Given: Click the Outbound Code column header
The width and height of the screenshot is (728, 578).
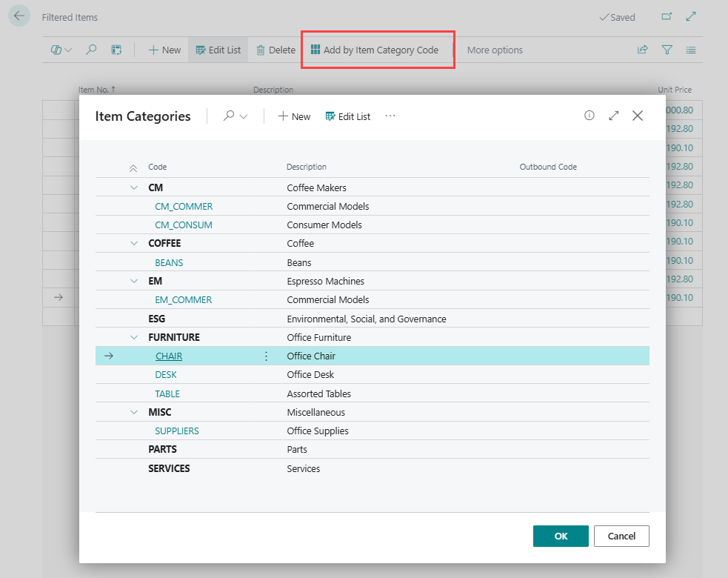Looking at the screenshot, I should 548,167.
